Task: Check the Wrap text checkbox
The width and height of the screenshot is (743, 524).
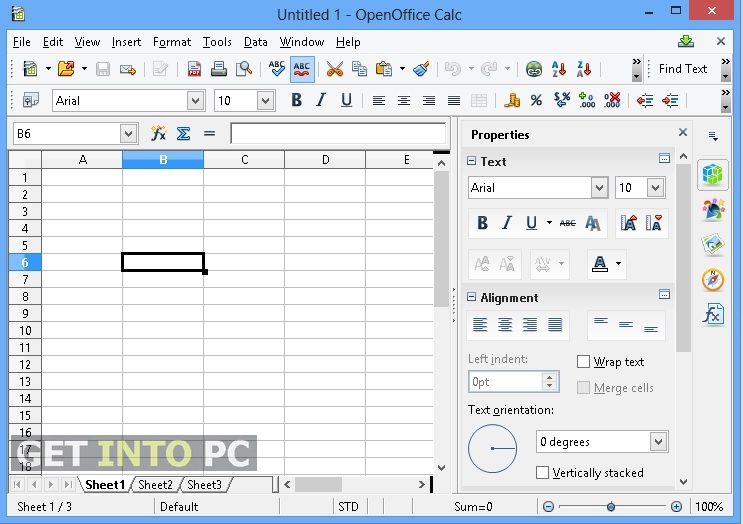Action: pos(583,362)
